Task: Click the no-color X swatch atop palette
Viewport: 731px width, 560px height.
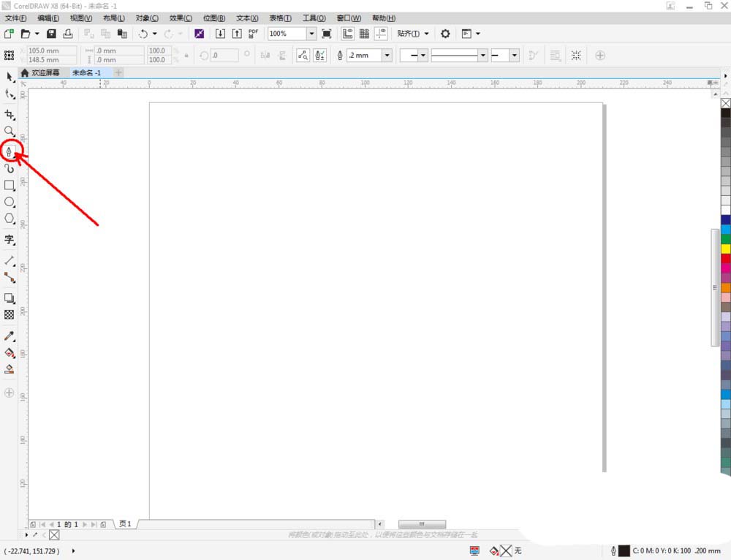Action: 726,103
